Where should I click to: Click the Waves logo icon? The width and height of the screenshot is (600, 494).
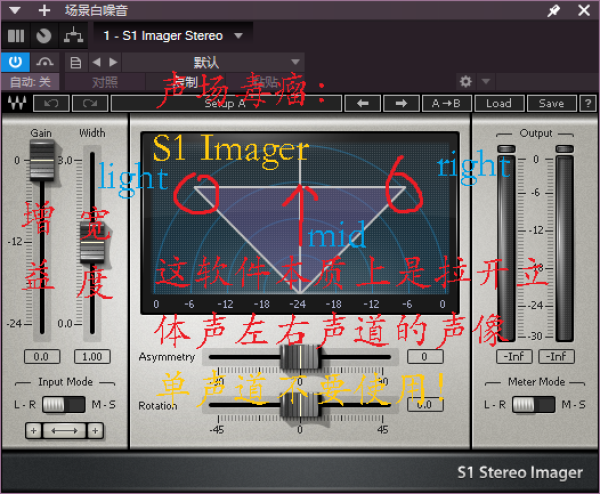pos(16,103)
